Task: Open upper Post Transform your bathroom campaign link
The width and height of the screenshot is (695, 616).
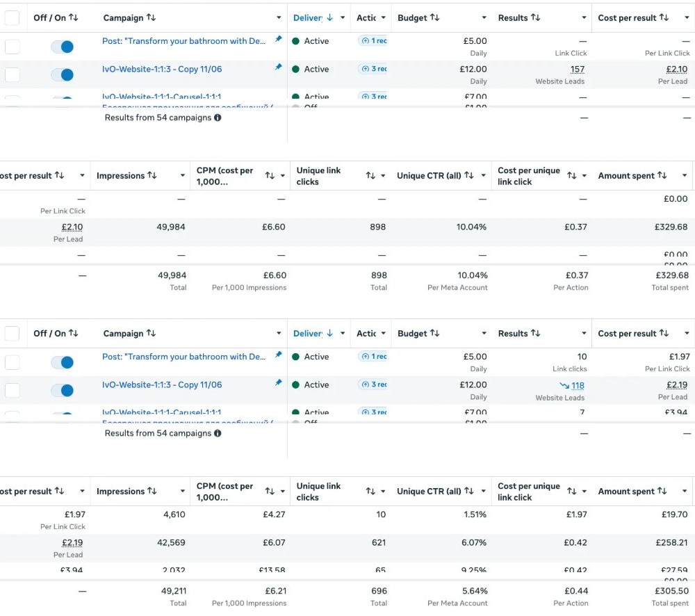Action: [184, 41]
